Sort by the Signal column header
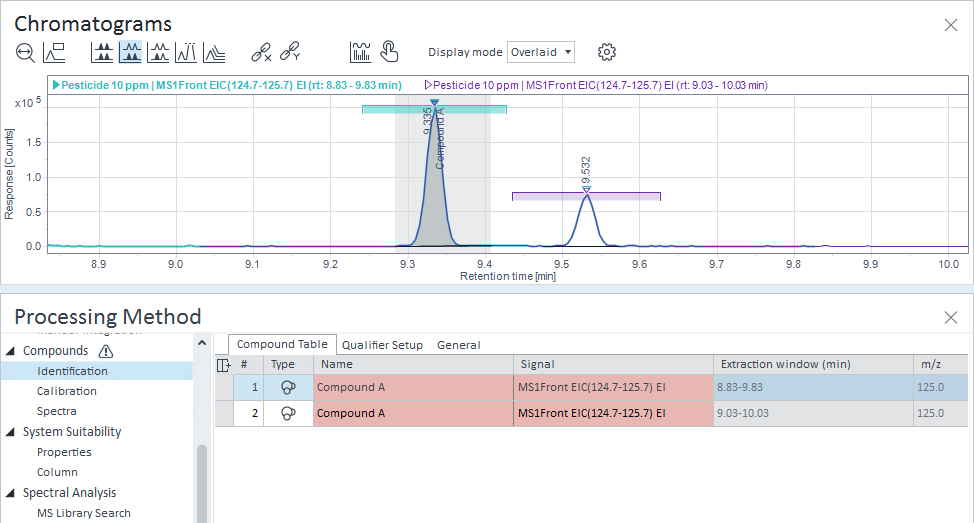This screenshot has height=523, width=974. point(613,365)
